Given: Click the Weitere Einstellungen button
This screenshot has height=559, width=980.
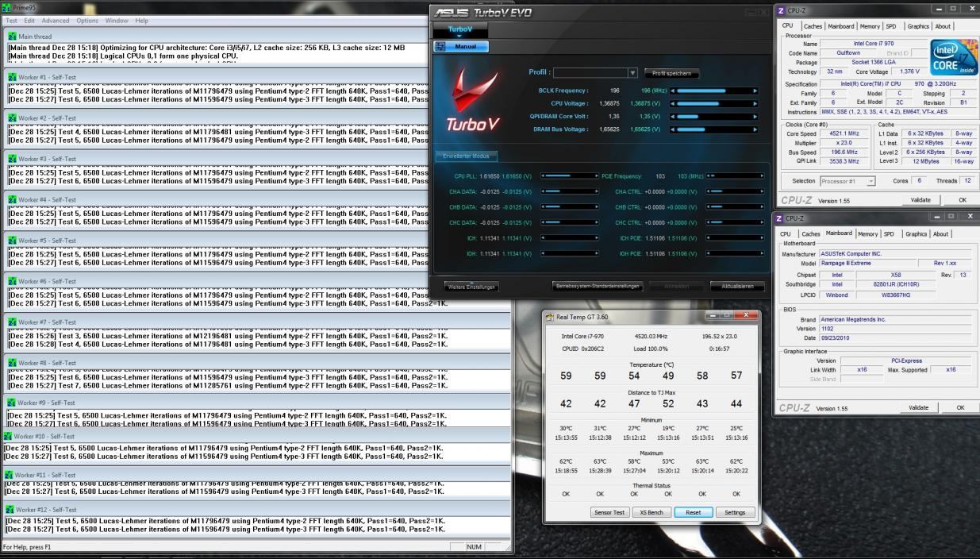Looking at the screenshot, I should pos(471,287).
